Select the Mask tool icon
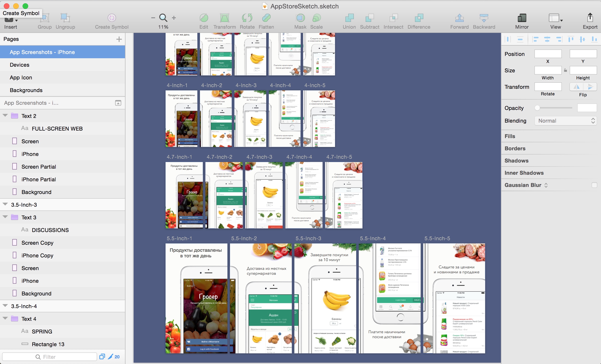 (300, 18)
